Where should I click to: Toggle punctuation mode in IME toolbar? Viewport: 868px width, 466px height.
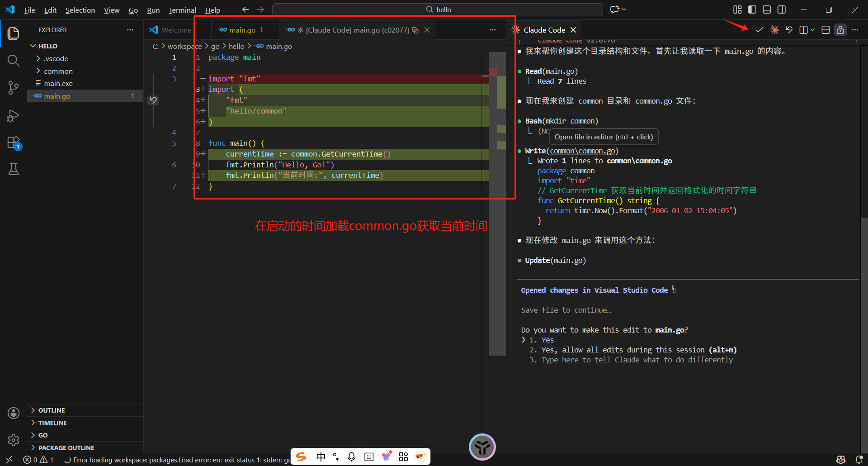coord(336,457)
